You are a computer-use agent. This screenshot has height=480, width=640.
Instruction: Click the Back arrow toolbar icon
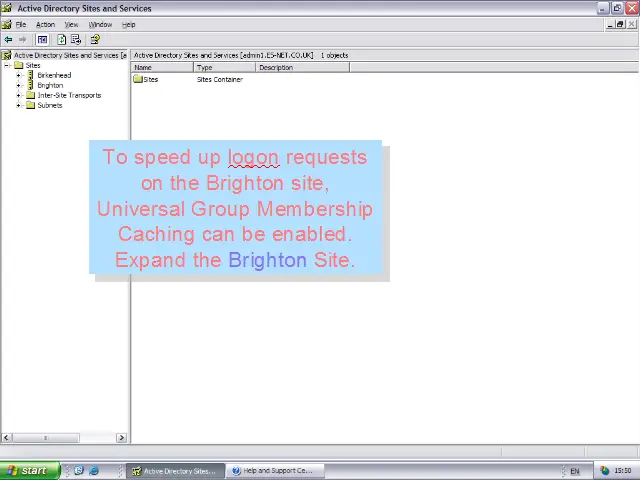(x=8, y=40)
